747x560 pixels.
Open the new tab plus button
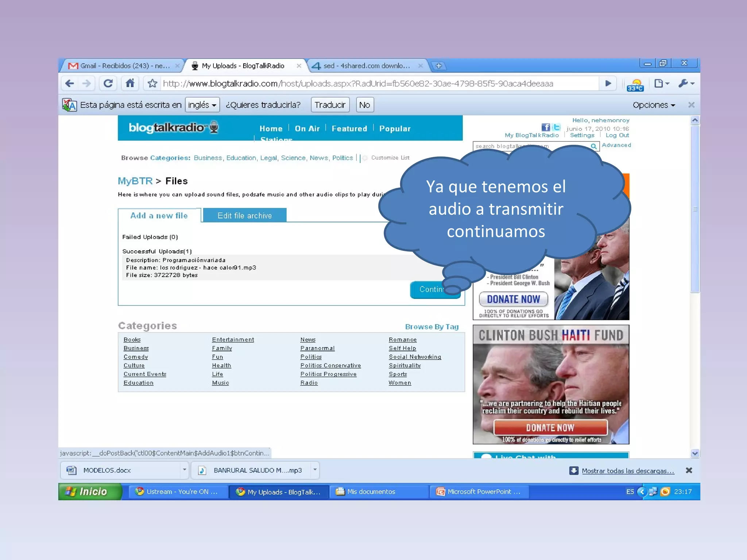pyautogui.click(x=439, y=66)
